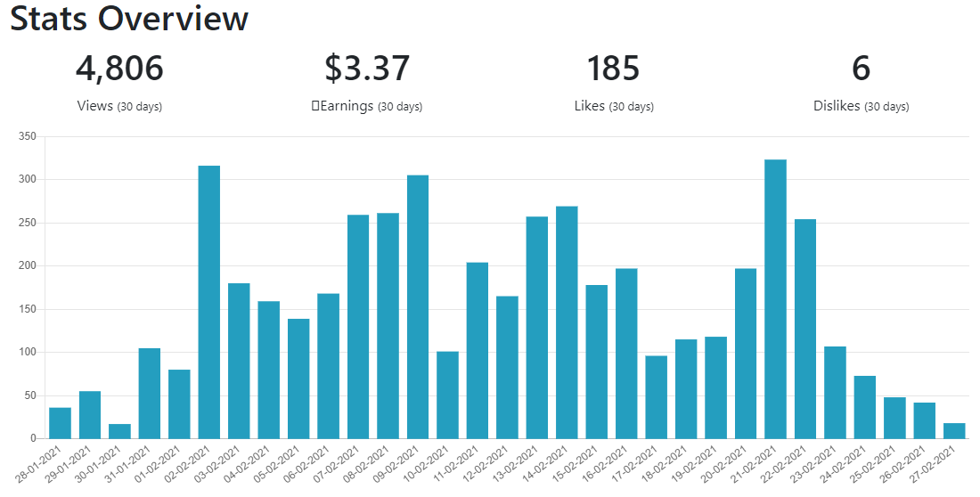
Task: Click the $3.37 earnings amount
Action: point(367,69)
